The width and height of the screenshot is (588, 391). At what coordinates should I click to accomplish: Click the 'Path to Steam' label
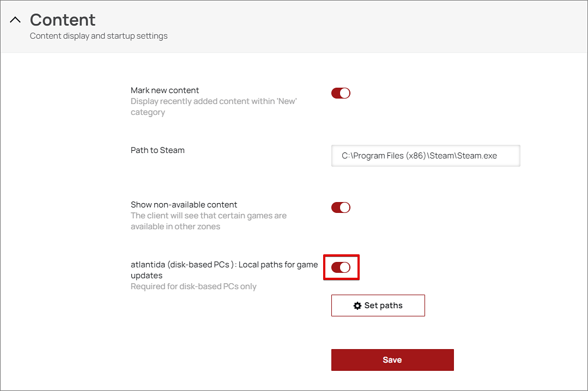click(157, 150)
